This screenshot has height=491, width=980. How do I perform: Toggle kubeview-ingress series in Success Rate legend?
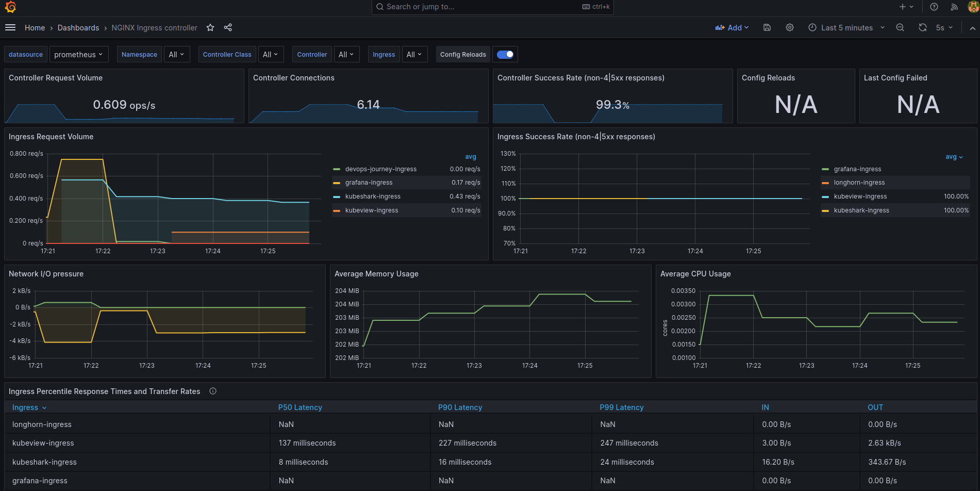coord(860,197)
